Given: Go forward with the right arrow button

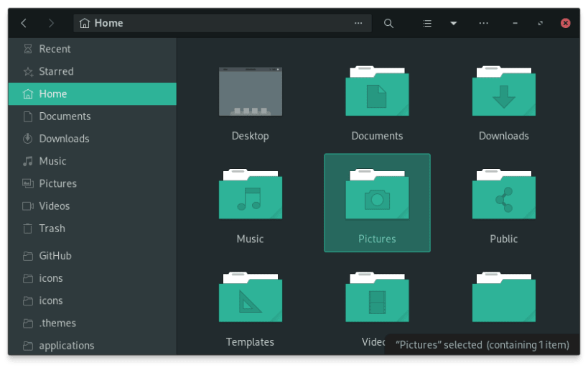Looking at the screenshot, I should tap(52, 23).
